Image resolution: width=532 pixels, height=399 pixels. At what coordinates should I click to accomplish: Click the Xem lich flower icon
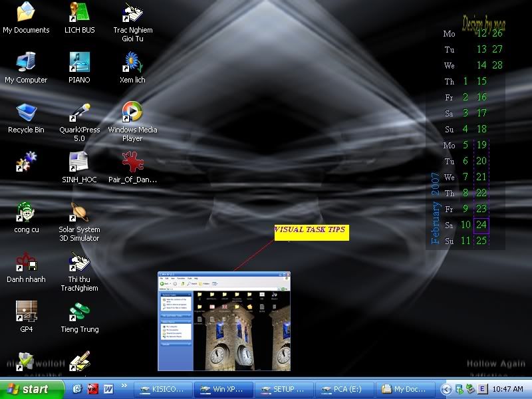click(132, 63)
